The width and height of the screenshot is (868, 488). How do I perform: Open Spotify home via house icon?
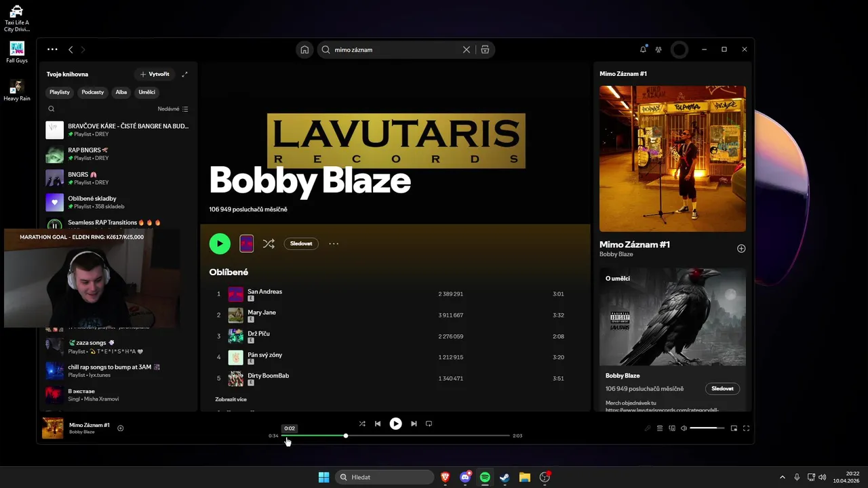click(x=304, y=49)
